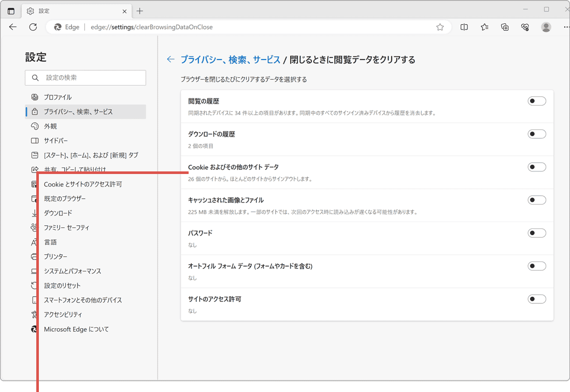Open システムとパフォーマンス settings
Image resolution: width=570 pixels, height=392 pixels.
[x=73, y=271]
